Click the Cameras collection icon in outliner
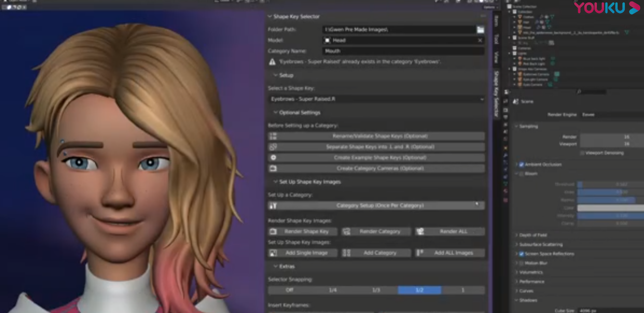 [515, 48]
